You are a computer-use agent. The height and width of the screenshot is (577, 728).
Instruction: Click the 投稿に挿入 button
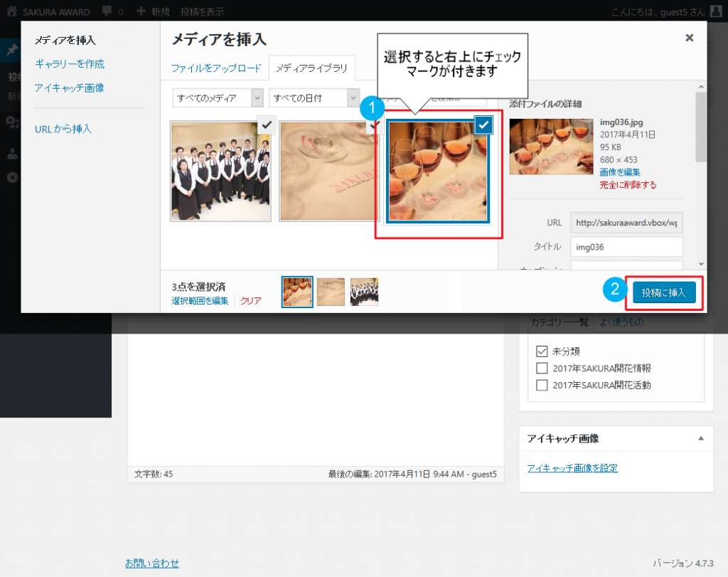[664, 292]
